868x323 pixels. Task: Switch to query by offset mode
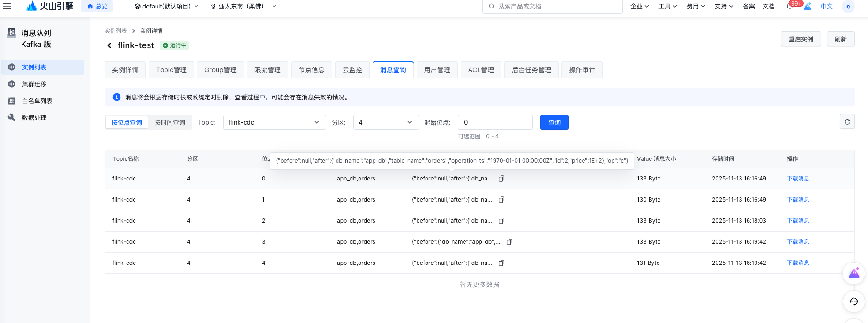127,122
